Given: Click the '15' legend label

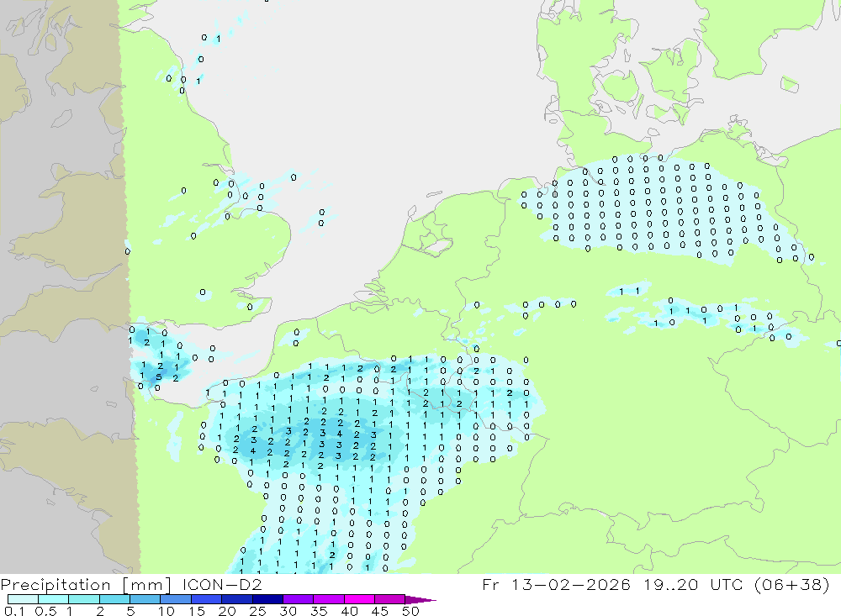Looking at the screenshot, I should 197,611.
